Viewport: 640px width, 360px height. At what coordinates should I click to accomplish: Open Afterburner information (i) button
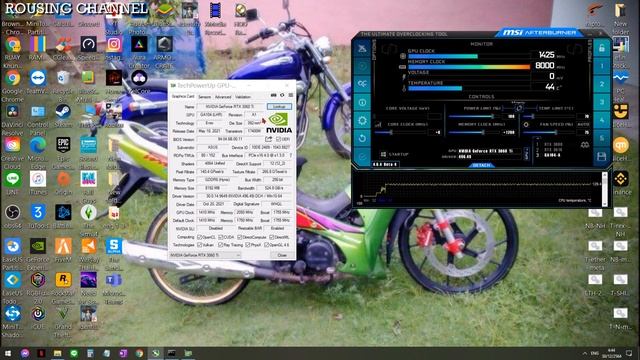point(362,102)
